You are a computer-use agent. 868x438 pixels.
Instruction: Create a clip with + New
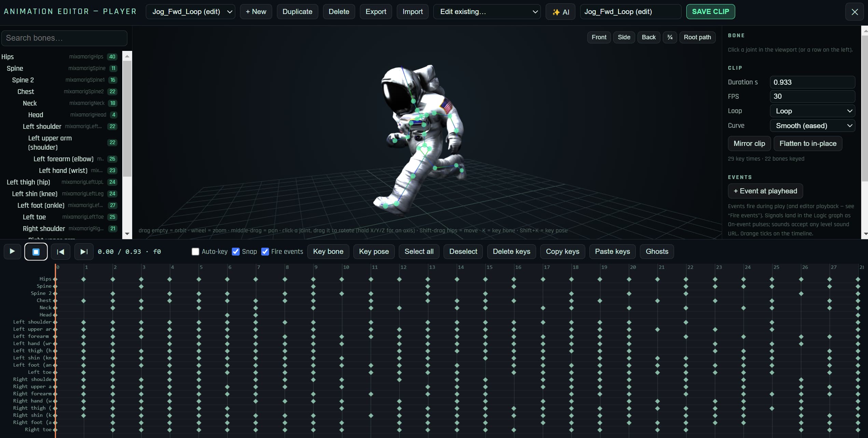(x=256, y=12)
